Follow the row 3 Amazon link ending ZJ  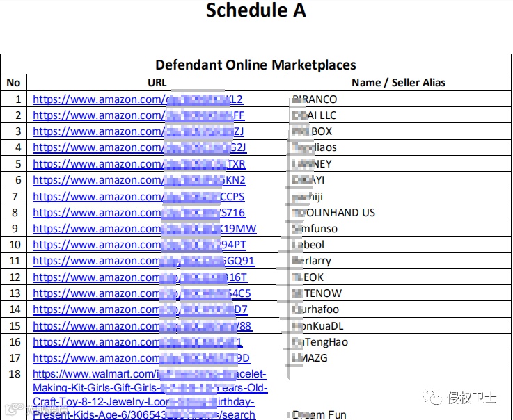pyautogui.click(x=138, y=131)
